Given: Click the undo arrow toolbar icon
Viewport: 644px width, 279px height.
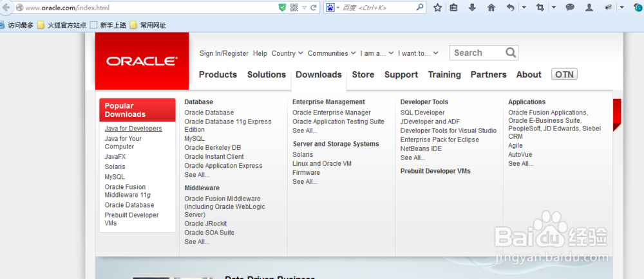Looking at the screenshot, I should [x=510, y=7].
